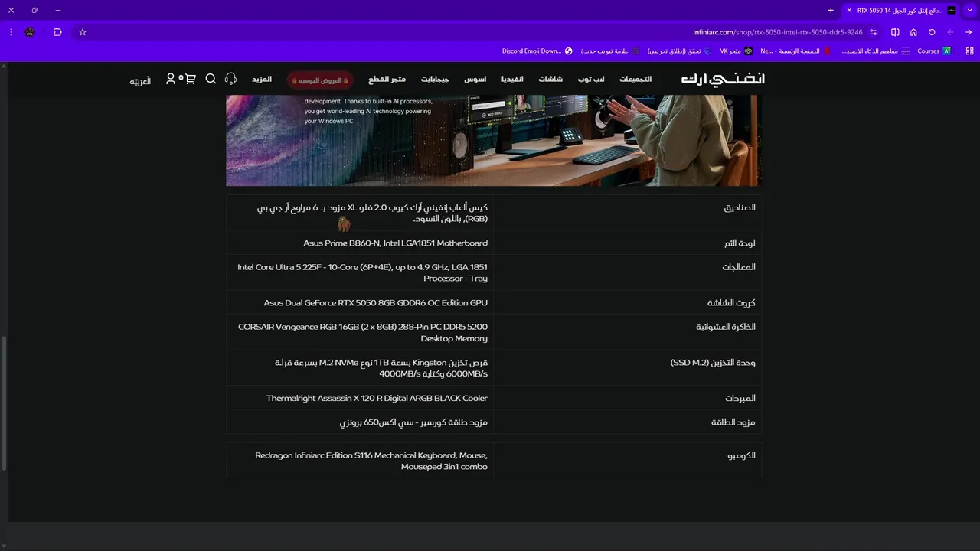The width and height of the screenshot is (980, 551).
Task: Click the Kingston 1TB M.2 NVMe text
Action: [381, 368]
